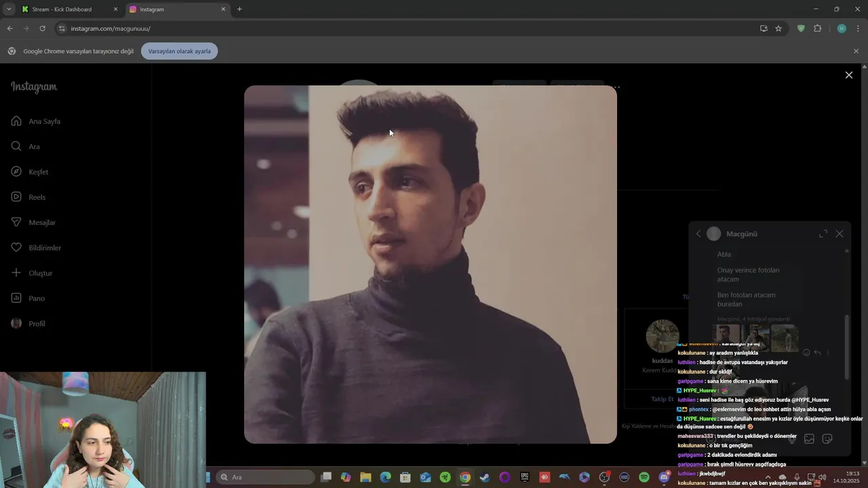Open the Extensions puzzle icon

click(817, 28)
